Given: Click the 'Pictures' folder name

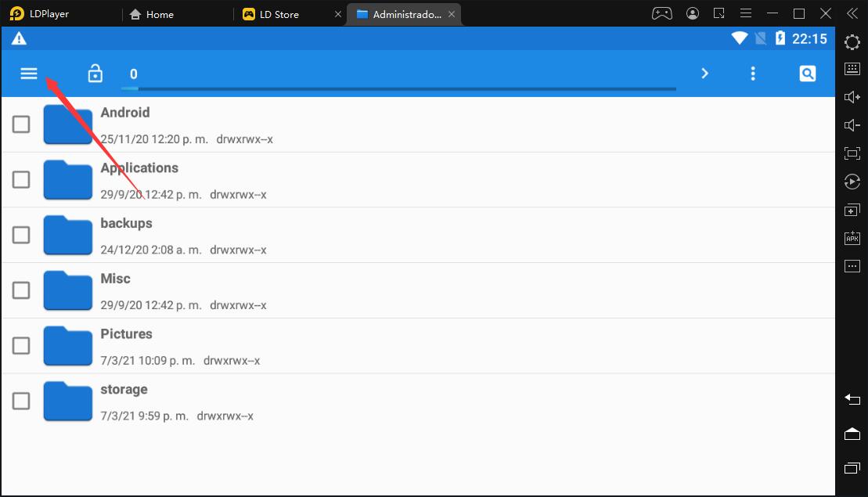Looking at the screenshot, I should coord(126,333).
